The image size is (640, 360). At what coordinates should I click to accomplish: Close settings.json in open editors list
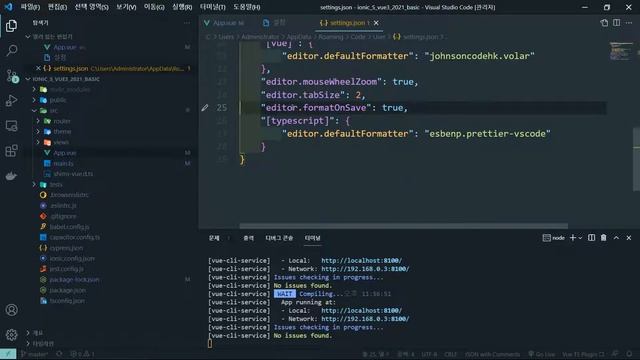coord(38,69)
